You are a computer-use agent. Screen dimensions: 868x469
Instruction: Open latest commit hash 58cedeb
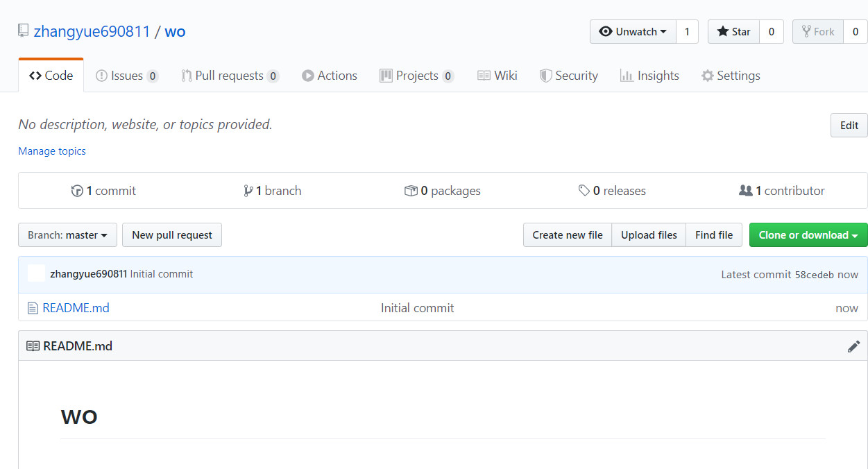pos(815,275)
